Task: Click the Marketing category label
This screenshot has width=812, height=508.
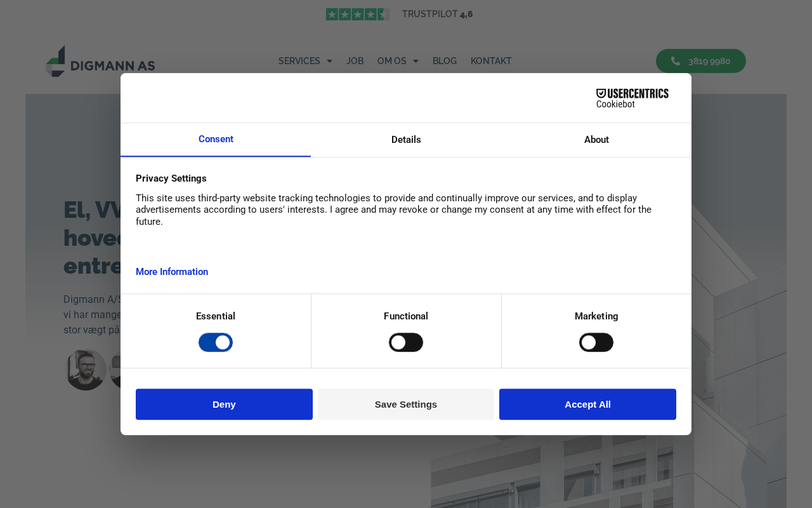Action: 596,316
